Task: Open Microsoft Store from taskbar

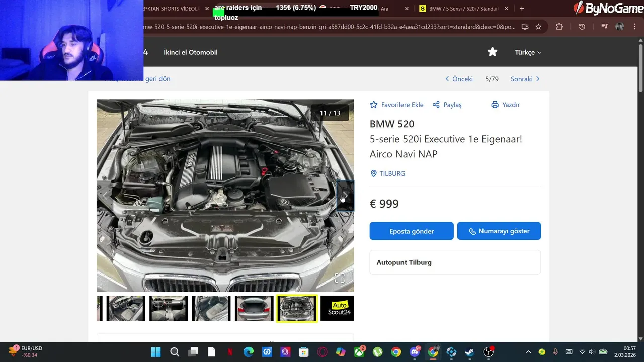Action: click(x=303, y=352)
